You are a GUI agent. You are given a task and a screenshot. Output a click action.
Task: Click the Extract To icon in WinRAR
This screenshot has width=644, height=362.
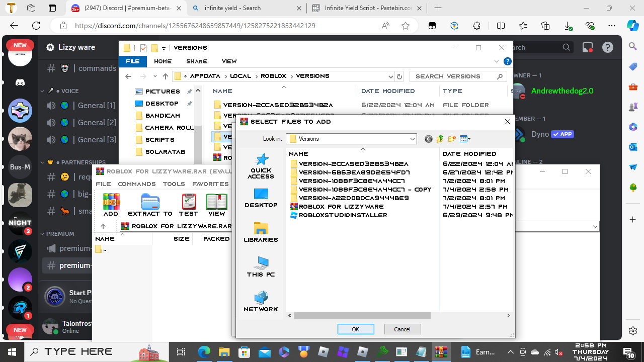coord(150,205)
